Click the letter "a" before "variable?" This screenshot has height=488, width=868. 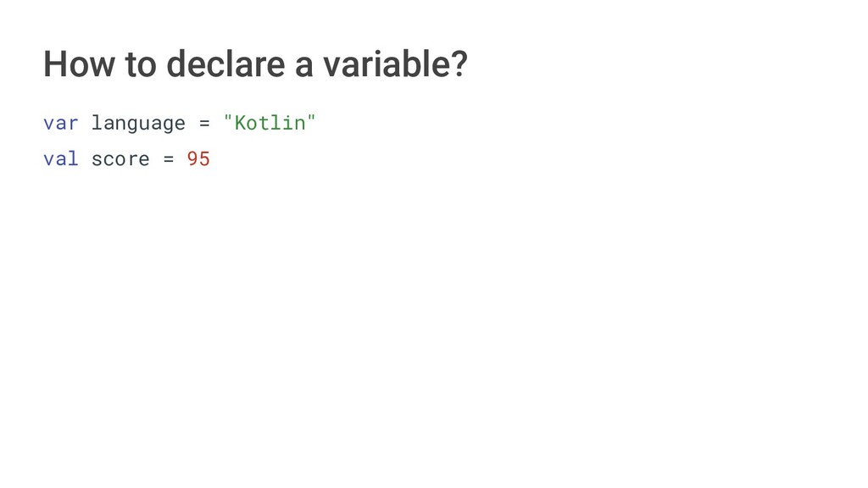click(304, 68)
